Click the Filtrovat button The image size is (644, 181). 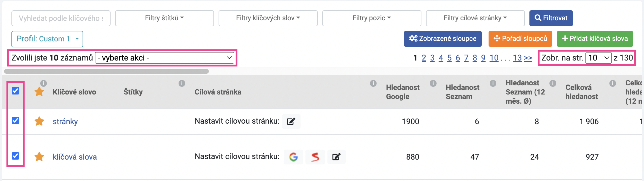(x=551, y=18)
